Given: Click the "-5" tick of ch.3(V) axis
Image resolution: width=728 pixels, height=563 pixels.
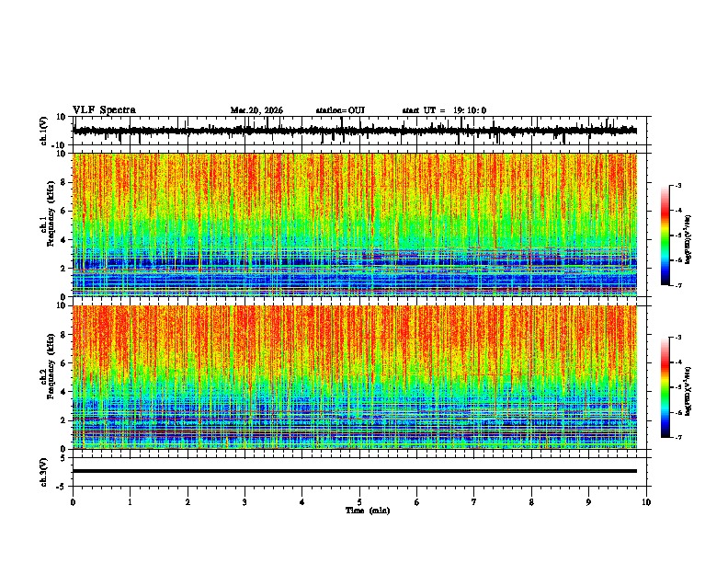Looking at the screenshot, I should [x=62, y=487].
